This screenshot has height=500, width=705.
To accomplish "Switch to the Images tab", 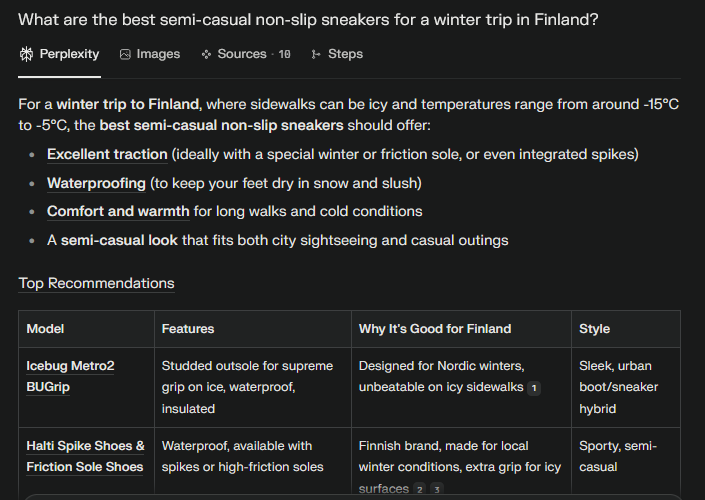I will [150, 54].
